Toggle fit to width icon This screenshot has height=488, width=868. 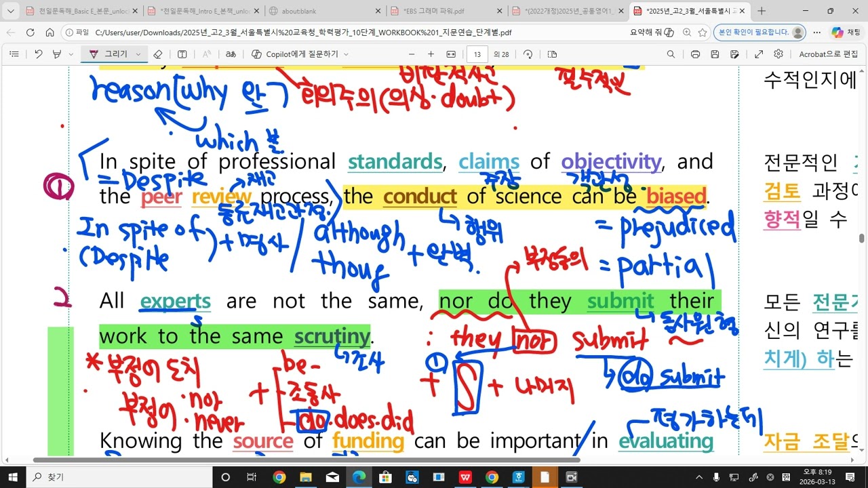click(x=451, y=54)
